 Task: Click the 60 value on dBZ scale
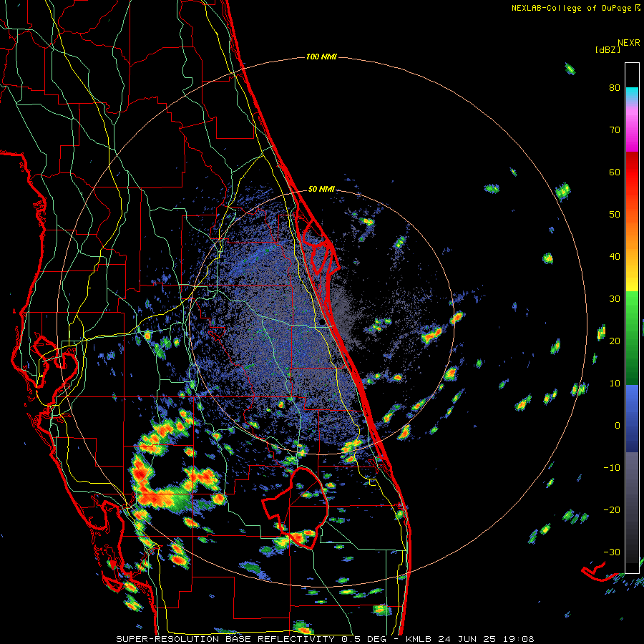click(x=615, y=172)
